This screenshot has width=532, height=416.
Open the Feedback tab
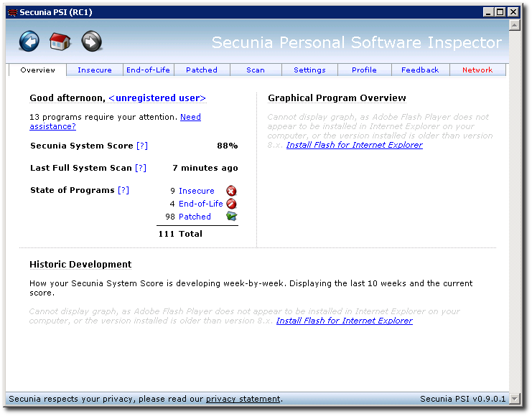tap(420, 70)
